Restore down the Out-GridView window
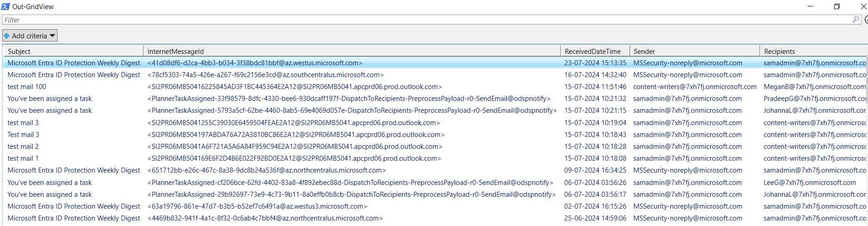 (837, 6)
